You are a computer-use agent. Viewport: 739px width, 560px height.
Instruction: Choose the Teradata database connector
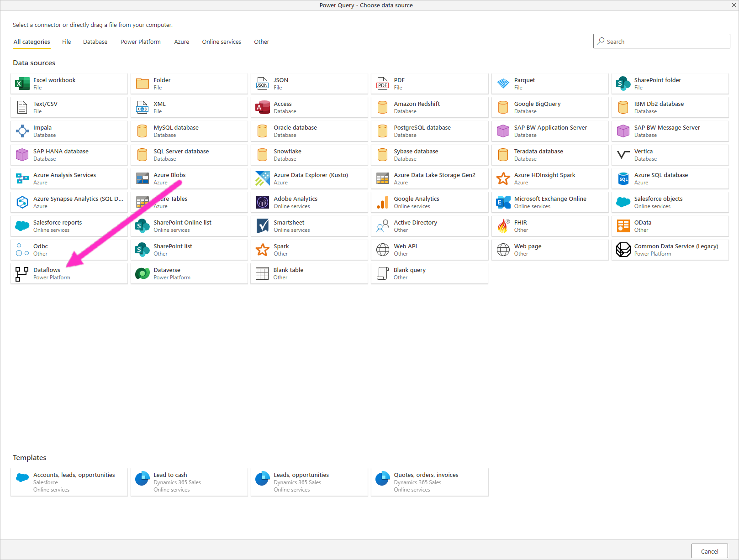550,155
